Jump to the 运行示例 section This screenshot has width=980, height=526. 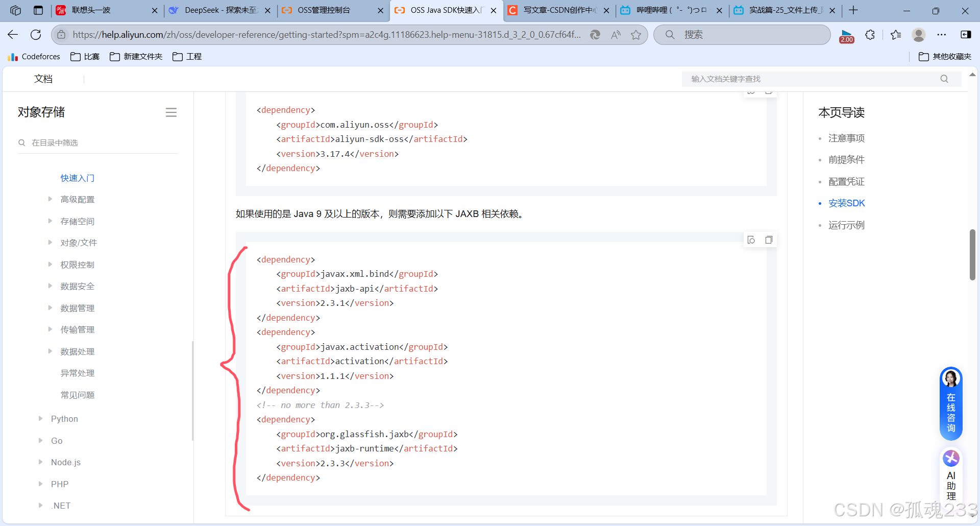846,225
